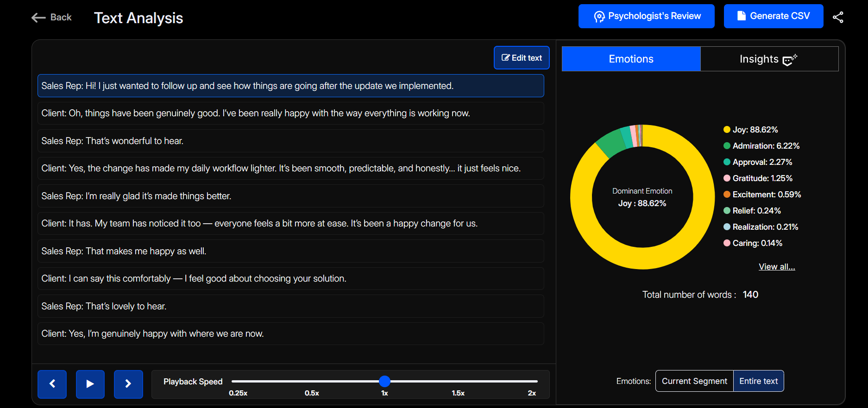This screenshot has width=868, height=408.
Task: Go back using the Back arrow
Action: point(51,18)
